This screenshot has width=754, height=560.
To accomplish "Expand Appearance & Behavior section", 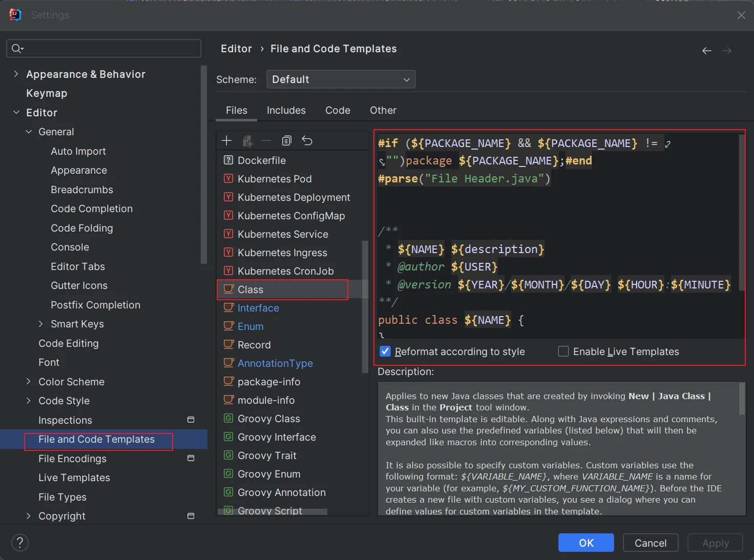I will 16,74.
